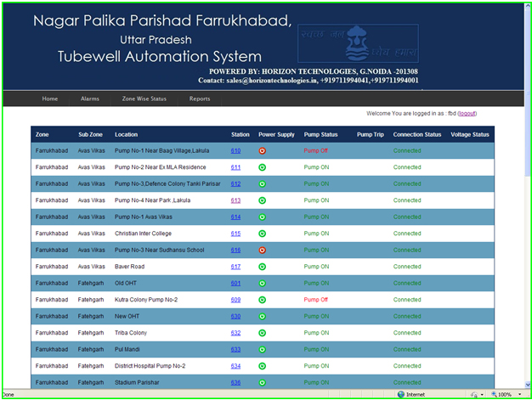
Task: Open the Home menu item
Action: pyautogui.click(x=50, y=99)
